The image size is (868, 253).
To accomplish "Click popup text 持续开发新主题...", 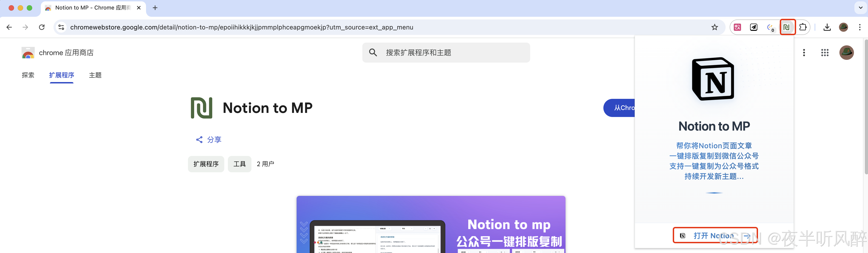I will point(714,176).
